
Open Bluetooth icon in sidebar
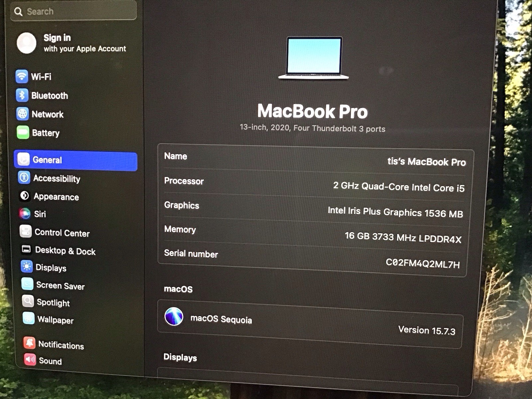[x=22, y=95]
